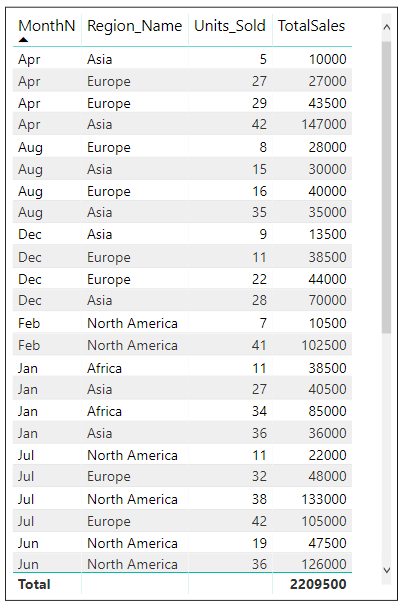Click the Jun row showing 126000
Viewport: 403px width, 607px height.
tap(182, 564)
